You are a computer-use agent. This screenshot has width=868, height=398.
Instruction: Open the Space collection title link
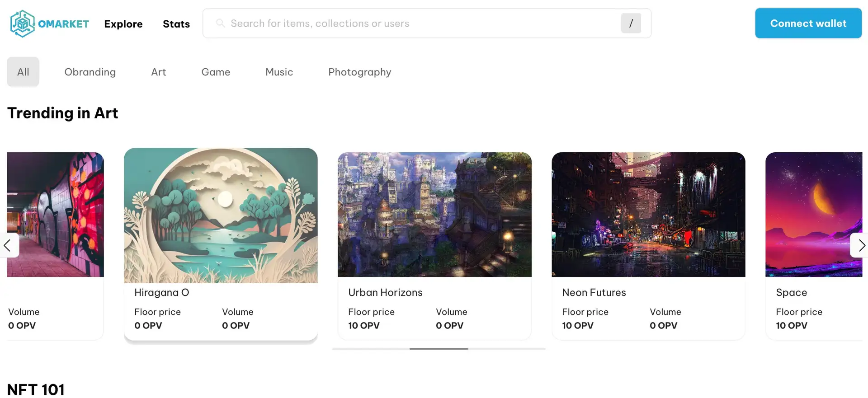[x=791, y=292]
